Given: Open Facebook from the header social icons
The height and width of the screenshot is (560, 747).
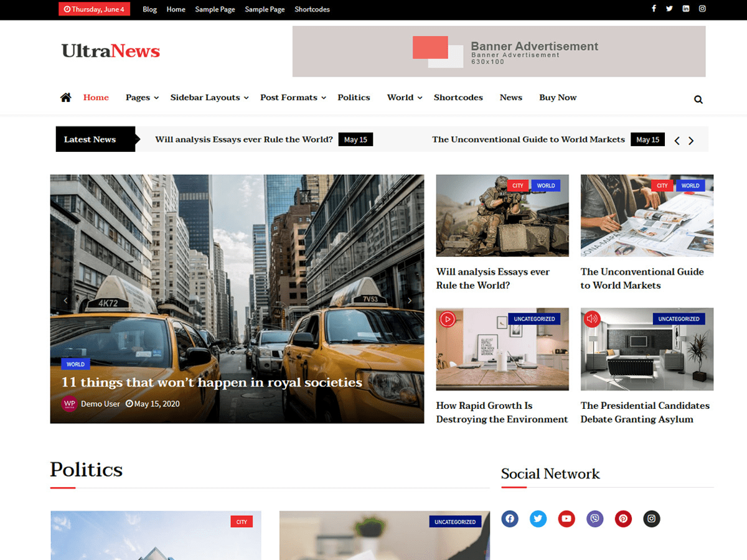Looking at the screenshot, I should (654, 9).
